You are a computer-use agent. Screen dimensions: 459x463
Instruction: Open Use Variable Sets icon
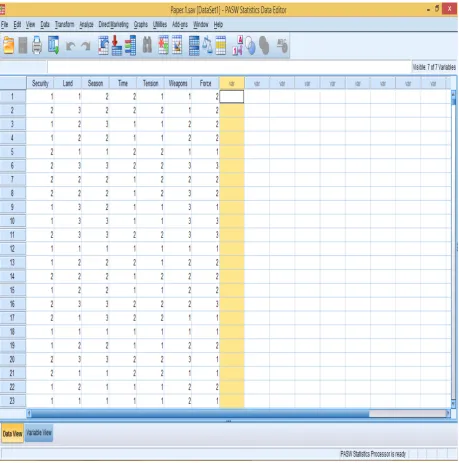pyautogui.click(x=250, y=45)
